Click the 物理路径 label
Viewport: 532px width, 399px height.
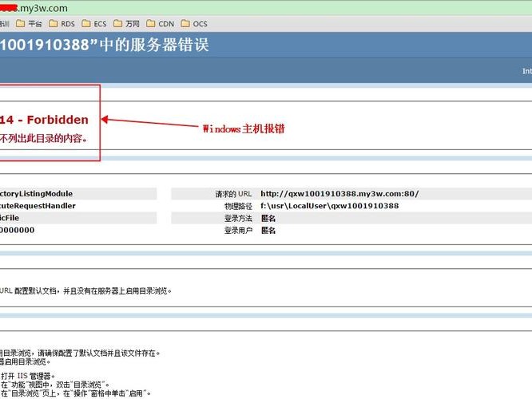tap(238, 206)
